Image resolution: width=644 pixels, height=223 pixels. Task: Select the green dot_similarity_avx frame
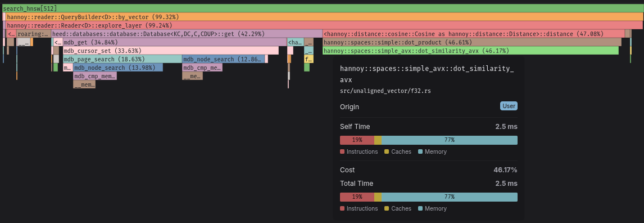471,51
